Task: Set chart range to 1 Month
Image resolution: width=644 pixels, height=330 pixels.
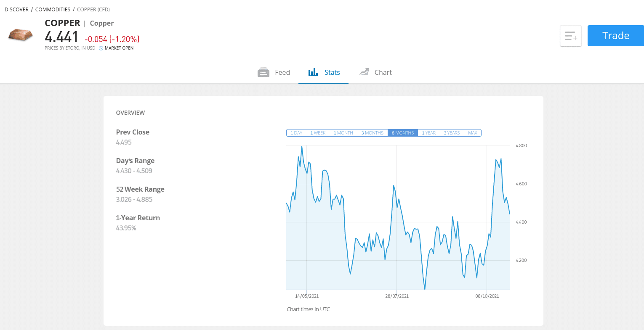Action: pos(343,133)
